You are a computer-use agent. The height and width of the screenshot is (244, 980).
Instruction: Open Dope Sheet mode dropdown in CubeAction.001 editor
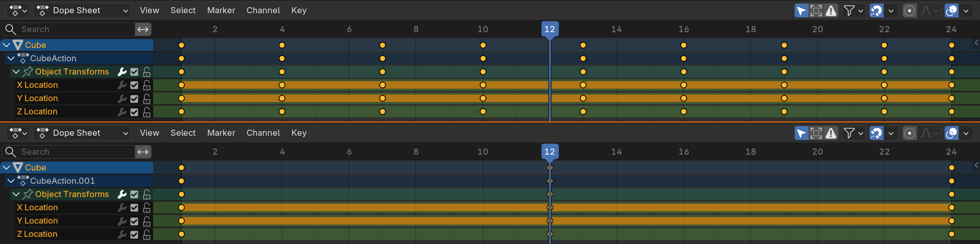[x=83, y=133]
